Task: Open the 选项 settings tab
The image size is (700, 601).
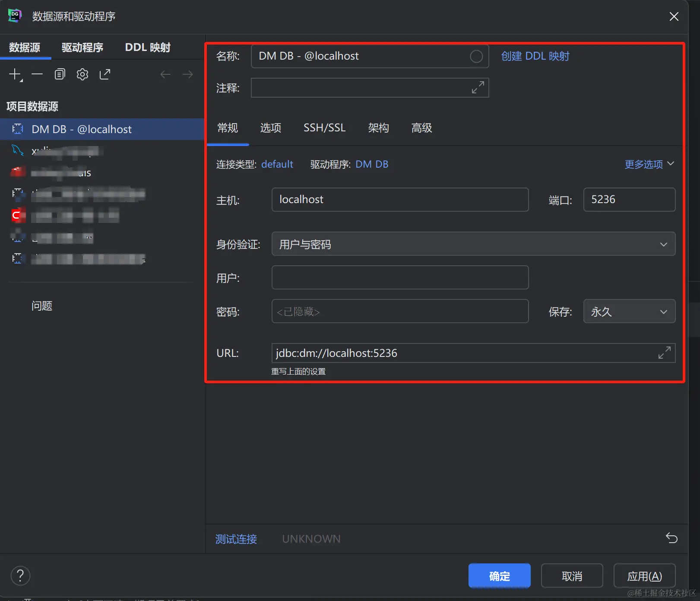Action: (271, 128)
